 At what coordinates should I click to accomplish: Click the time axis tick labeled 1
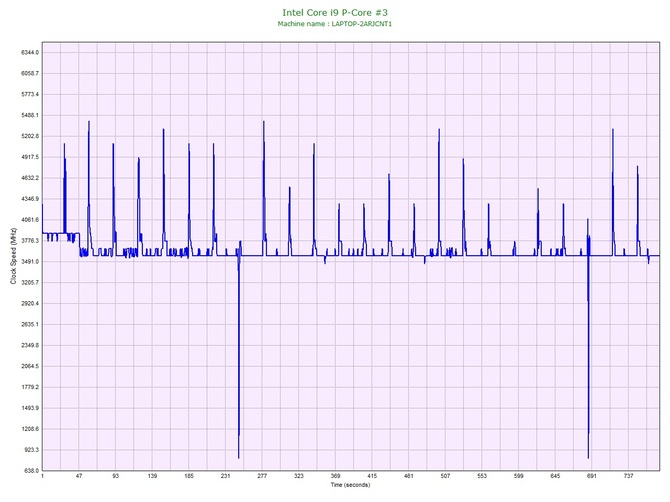point(42,476)
